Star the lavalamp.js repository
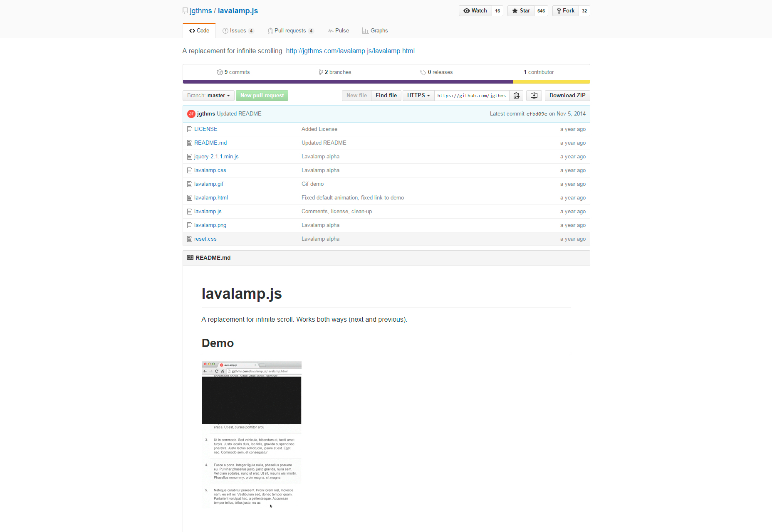This screenshot has width=772, height=532. (x=521, y=11)
